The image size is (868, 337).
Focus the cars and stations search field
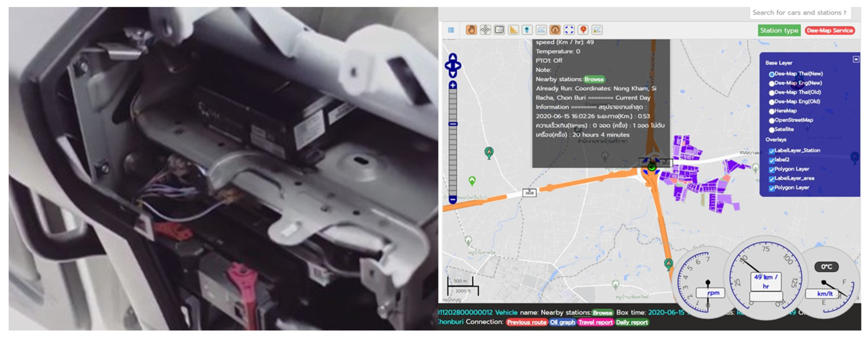[799, 13]
